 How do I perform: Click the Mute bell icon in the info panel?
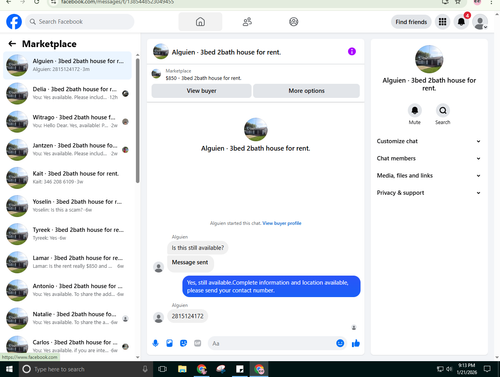pos(415,110)
